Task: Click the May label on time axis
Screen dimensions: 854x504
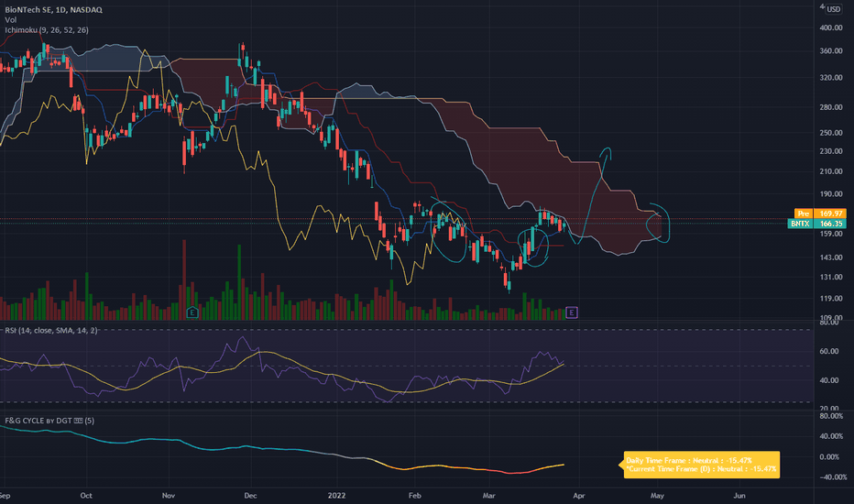Action: 657,495
